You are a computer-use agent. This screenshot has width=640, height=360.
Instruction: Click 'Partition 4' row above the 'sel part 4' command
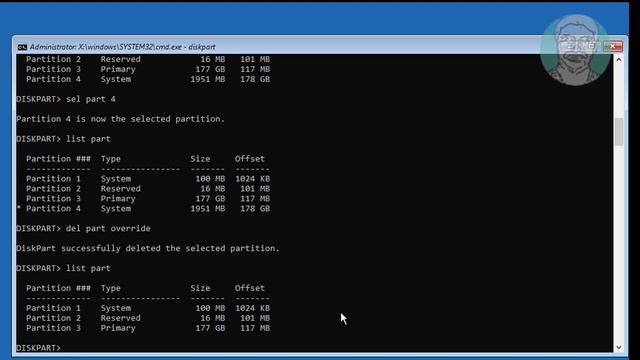click(148, 79)
